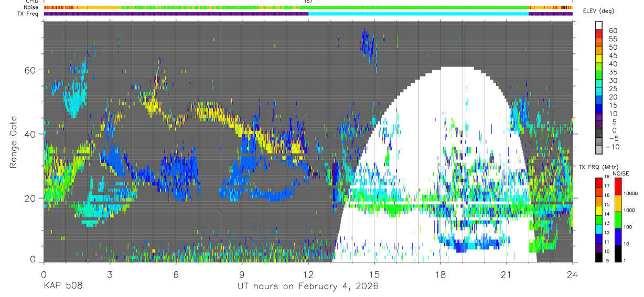This screenshot has height=297, width=644.
Task: Click the "−10" label on the ELEV colorbar
Action: [x=613, y=147]
